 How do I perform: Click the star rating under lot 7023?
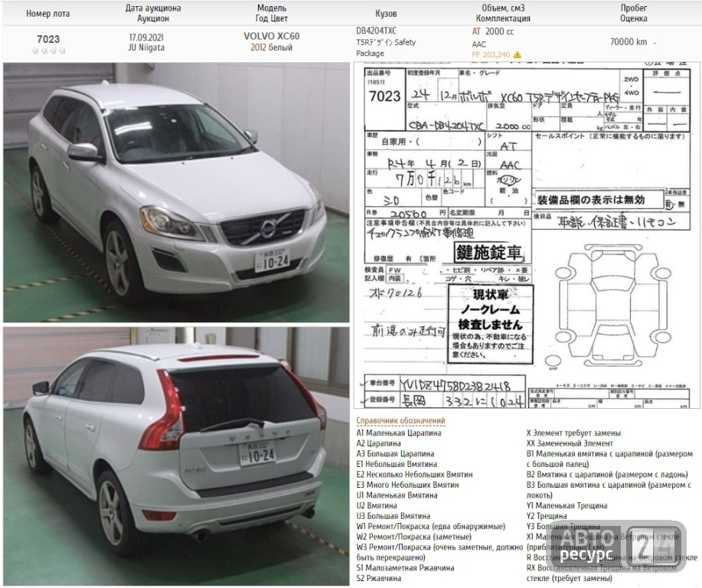(48, 51)
